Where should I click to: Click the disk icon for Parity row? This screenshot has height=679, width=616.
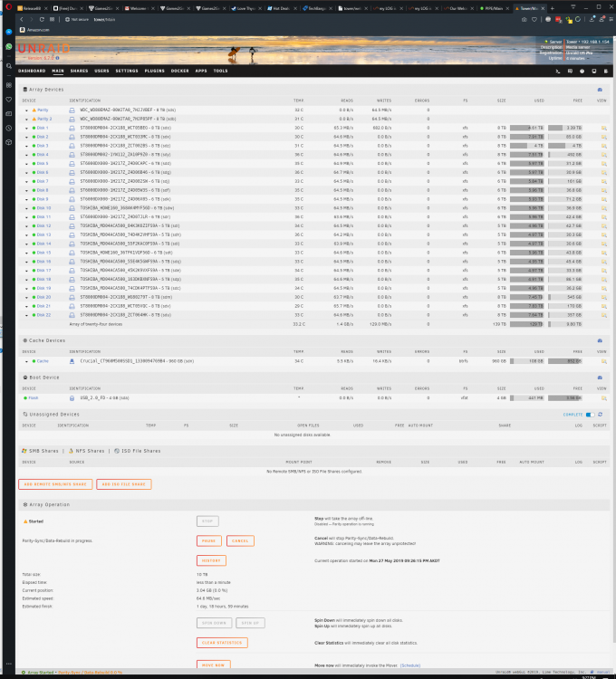pyautogui.click(x=72, y=110)
